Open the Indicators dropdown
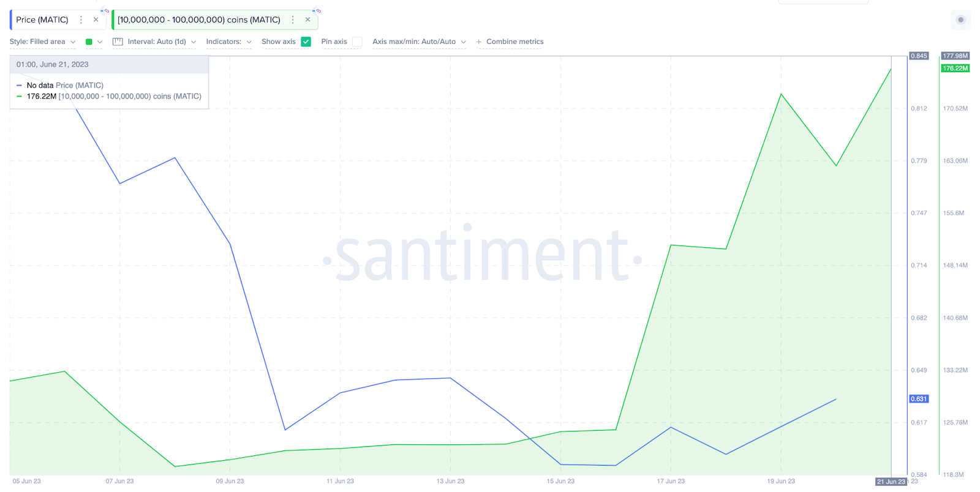This screenshot has height=492, width=980. click(x=229, y=42)
